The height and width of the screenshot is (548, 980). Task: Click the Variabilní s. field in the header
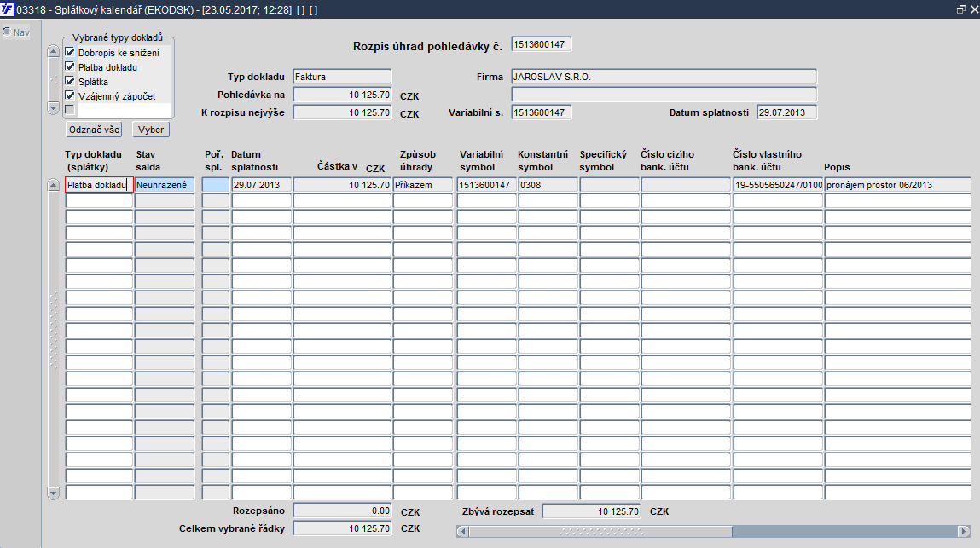point(542,112)
